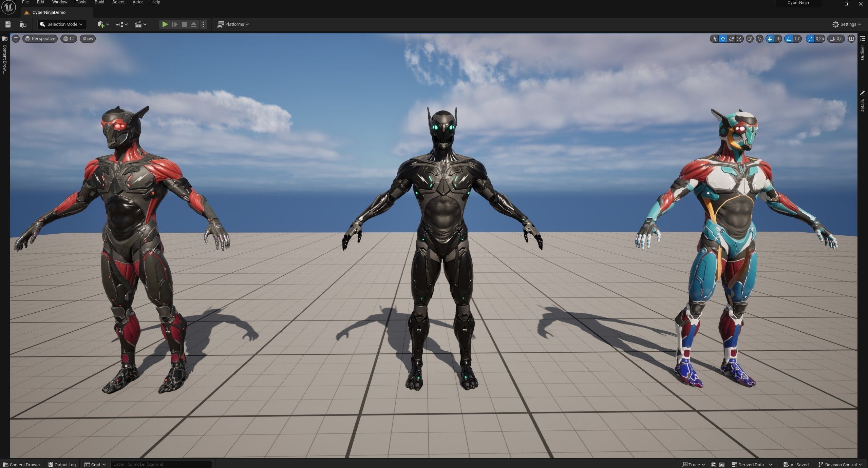This screenshot has width=868, height=468.
Task: Toggle rotation angle snapping
Action: point(789,39)
